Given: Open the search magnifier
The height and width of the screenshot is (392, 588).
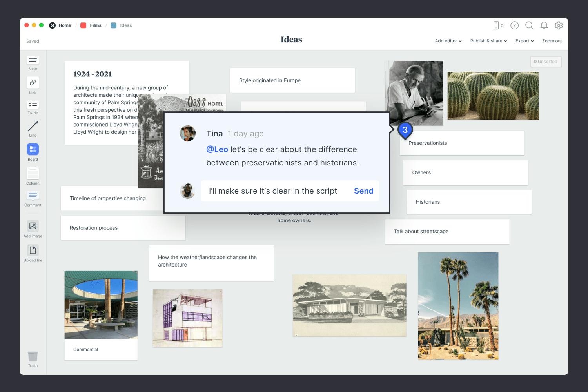Looking at the screenshot, I should point(529,25).
